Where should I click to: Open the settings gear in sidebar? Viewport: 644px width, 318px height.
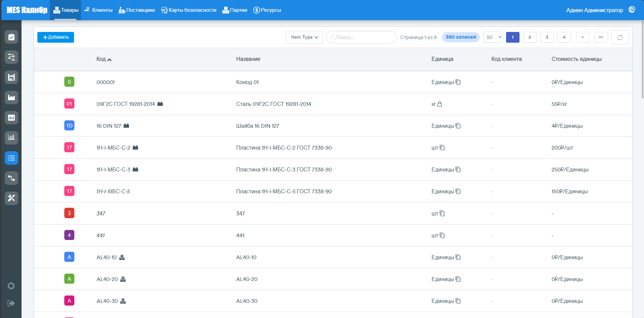click(x=11, y=286)
